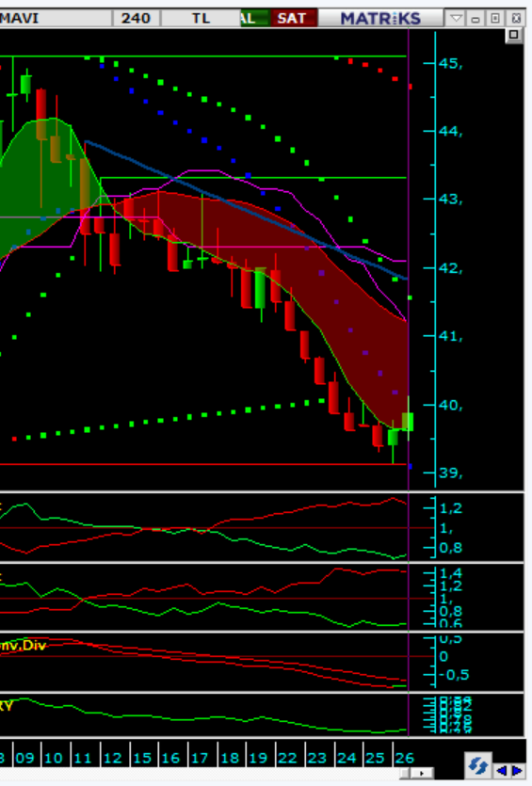Click the '17' date label on time axis
Image resolution: width=532 pixels, height=786 pixels.
pos(199,758)
